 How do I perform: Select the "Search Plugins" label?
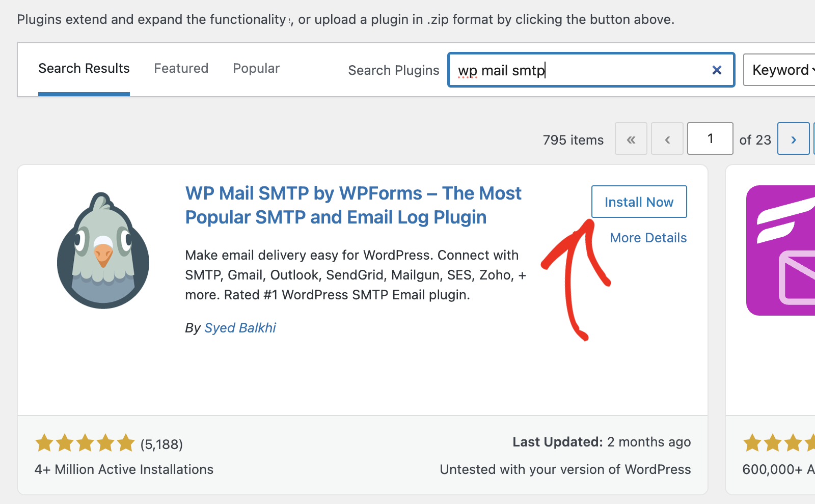pos(394,70)
